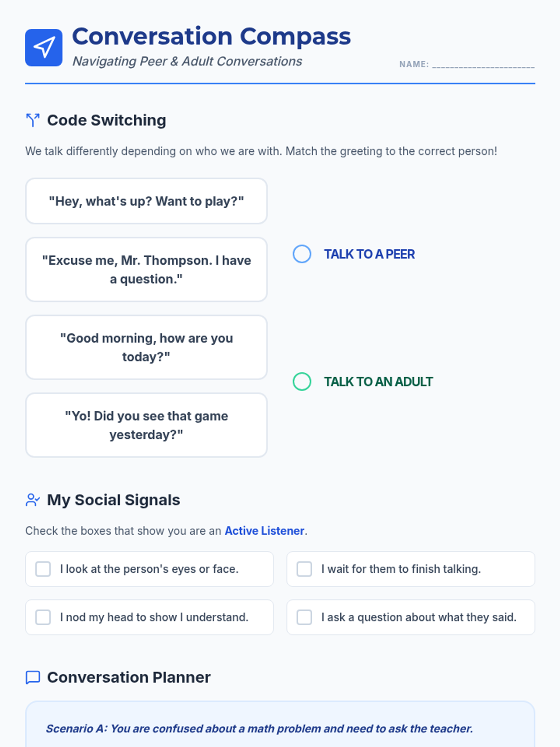Click the "Hey, what's up? Want to play?" card
This screenshot has height=747, width=560.
click(x=147, y=201)
